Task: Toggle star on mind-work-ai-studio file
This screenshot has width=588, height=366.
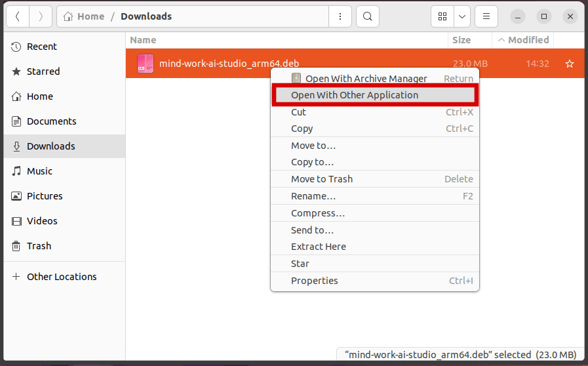Action: pos(570,64)
